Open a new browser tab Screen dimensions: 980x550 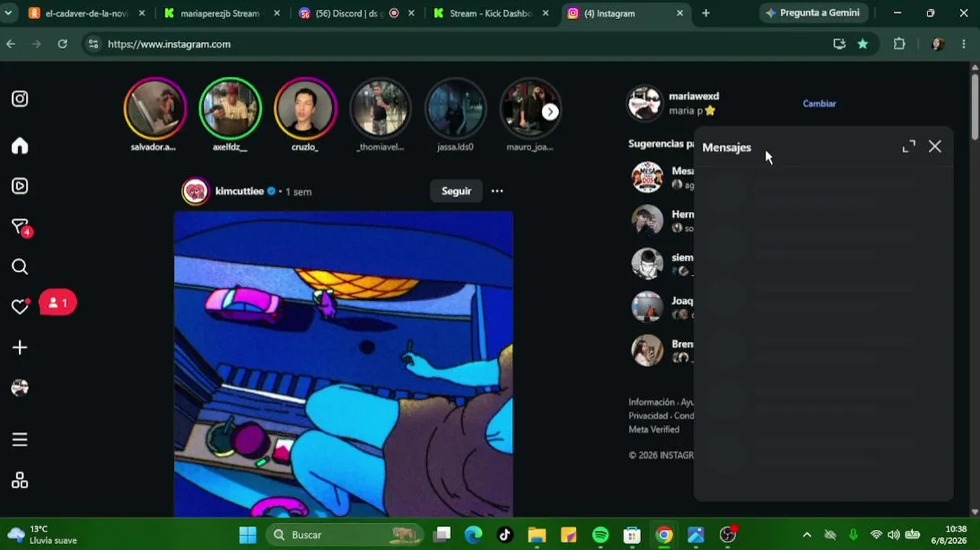(x=705, y=13)
